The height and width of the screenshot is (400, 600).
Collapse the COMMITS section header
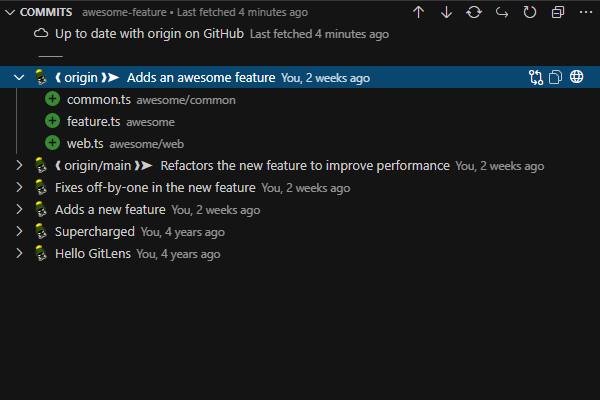(x=10, y=12)
